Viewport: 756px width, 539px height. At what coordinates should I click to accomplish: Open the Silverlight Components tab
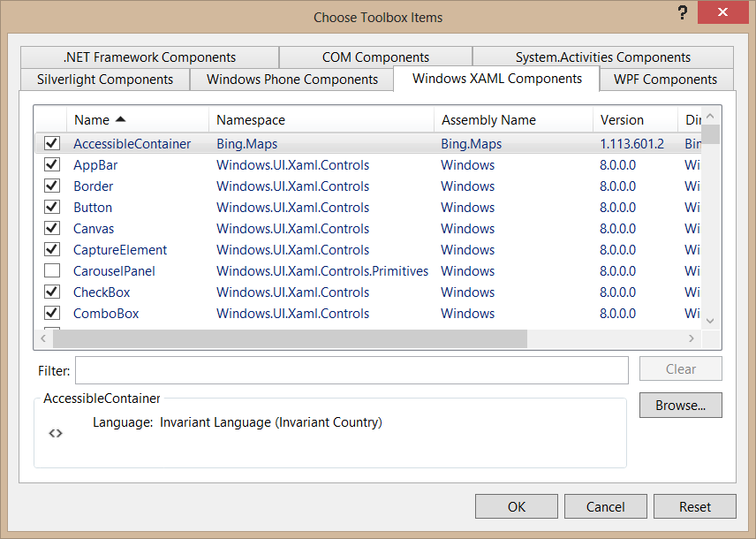105,80
